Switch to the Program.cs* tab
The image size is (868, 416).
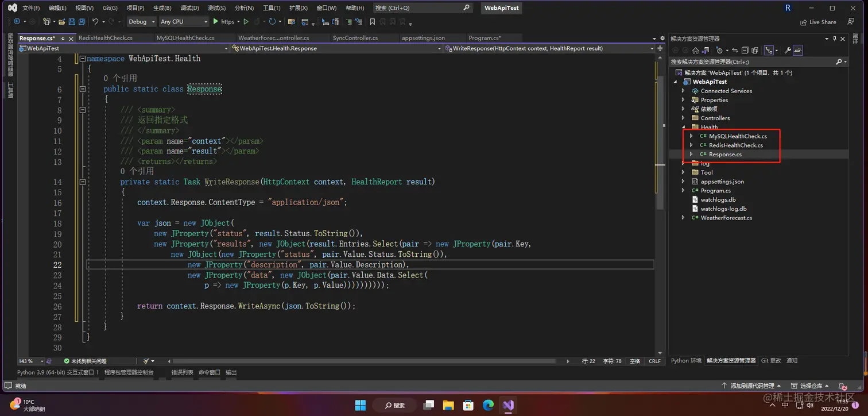pos(485,38)
